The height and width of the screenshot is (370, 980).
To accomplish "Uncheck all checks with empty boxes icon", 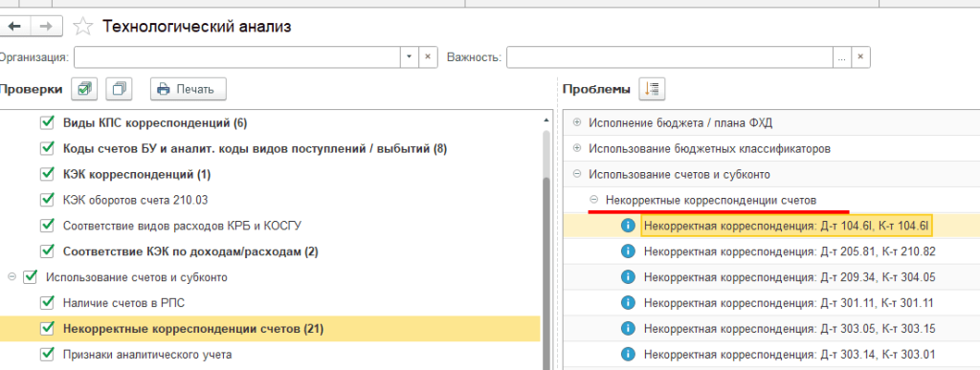I will click(119, 89).
